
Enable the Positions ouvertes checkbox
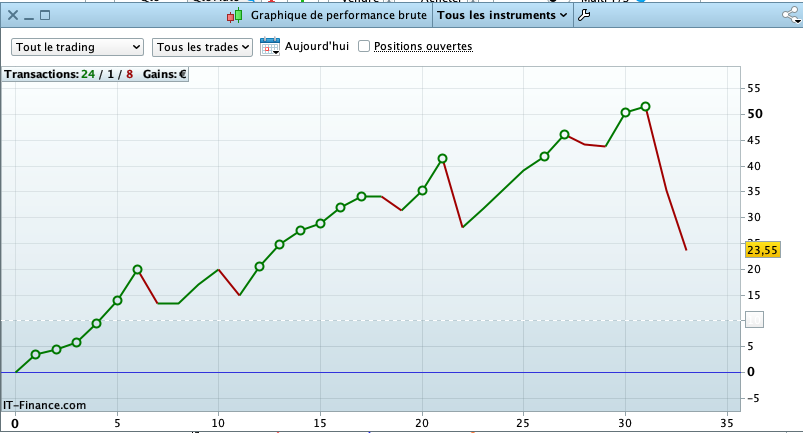pyautogui.click(x=364, y=46)
